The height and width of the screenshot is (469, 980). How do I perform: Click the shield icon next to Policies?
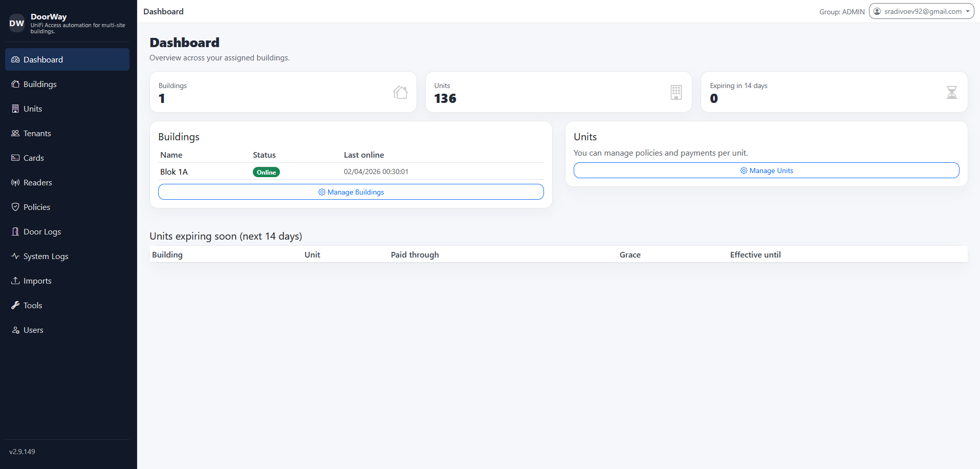pos(15,207)
